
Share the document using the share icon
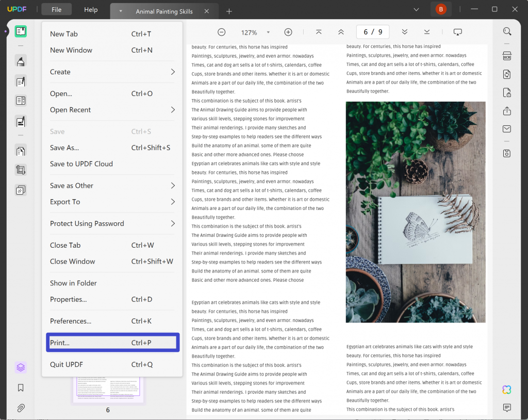click(x=507, y=111)
